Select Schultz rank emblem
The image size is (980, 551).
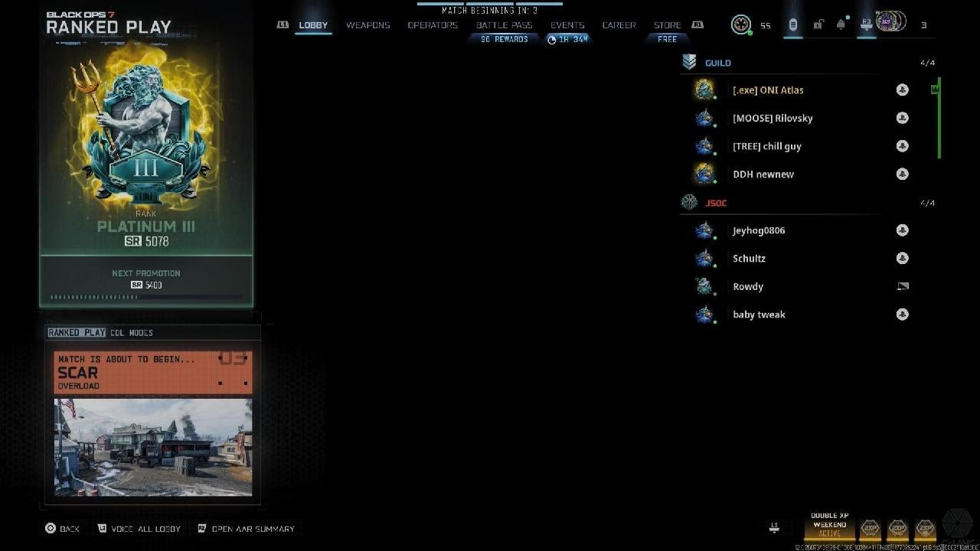(704, 259)
